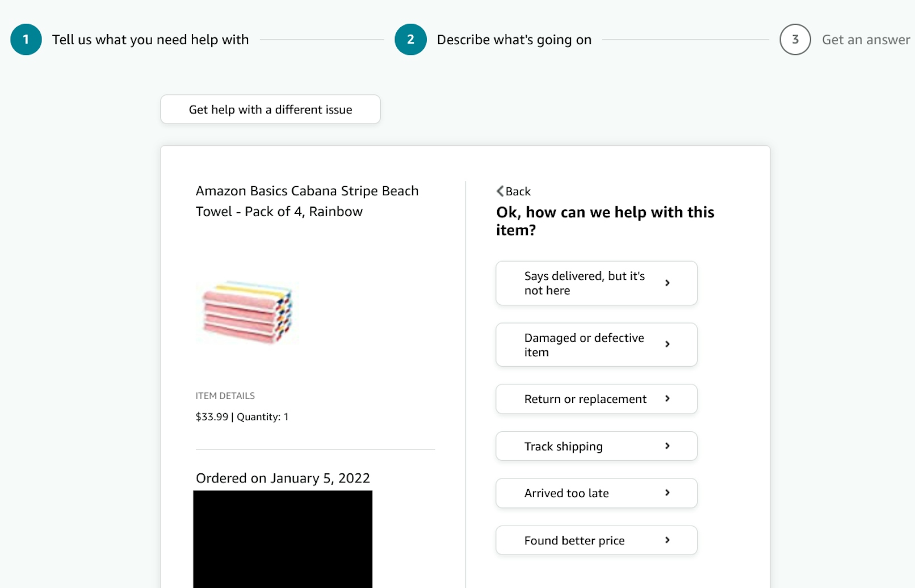Screen dimensions: 915x588
Task: Expand the 'Says delivered, but it's not here' option
Action: click(596, 283)
